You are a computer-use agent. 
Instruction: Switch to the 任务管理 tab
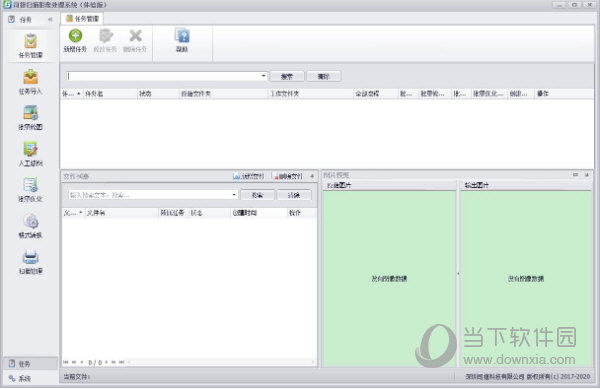[82, 18]
